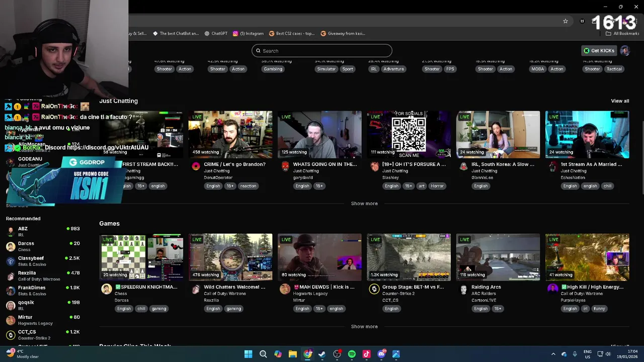This screenshot has width=644, height=362.
Task: Open the browser extension icon beside the star
Action: (x=582, y=21)
